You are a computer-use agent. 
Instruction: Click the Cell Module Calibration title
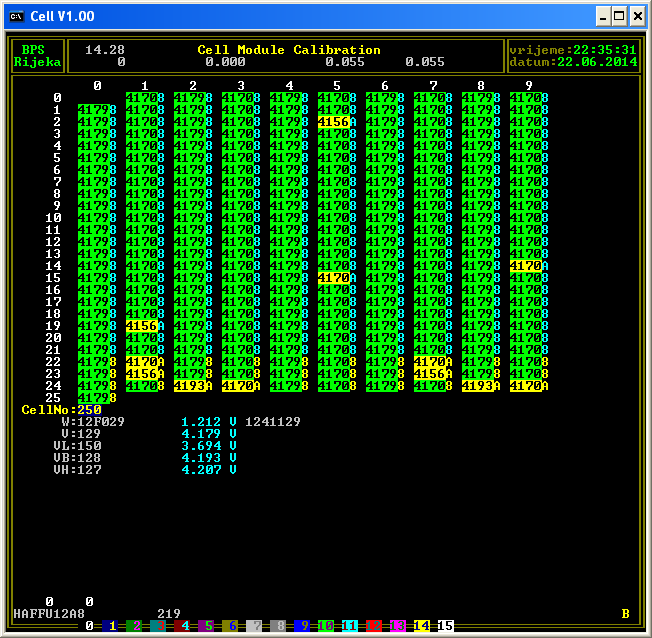tap(289, 50)
